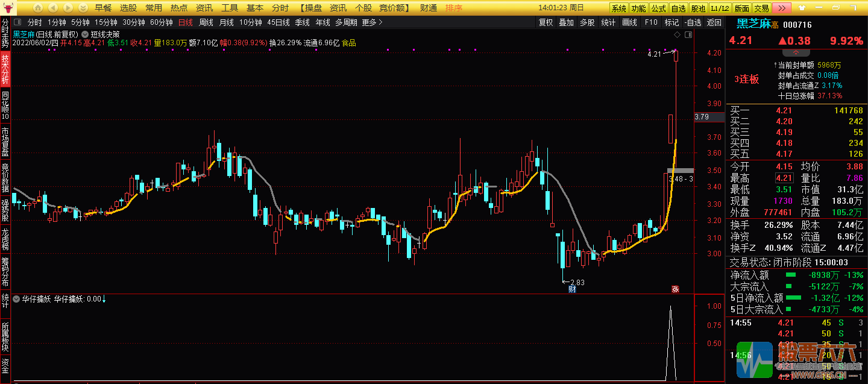Click the diamond marker icon above the chart
The width and height of the screenshot is (868, 384).
point(678,35)
